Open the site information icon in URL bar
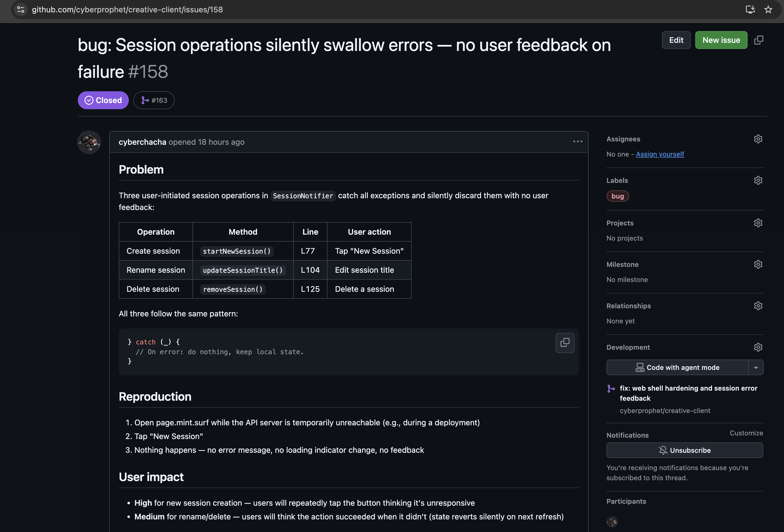 point(20,10)
